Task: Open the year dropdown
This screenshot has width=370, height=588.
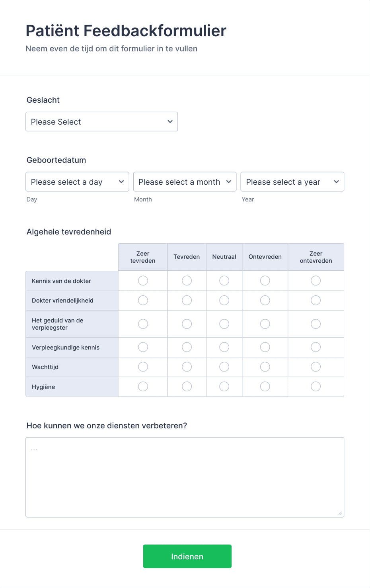Action: click(x=292, y=182)
